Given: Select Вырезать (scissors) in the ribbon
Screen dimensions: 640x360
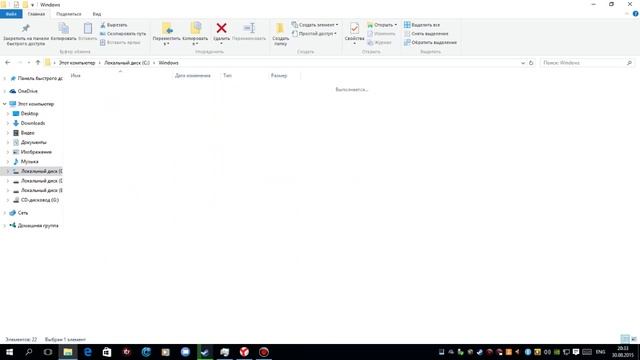Looking at the screenshot, I should click(114, 25).
